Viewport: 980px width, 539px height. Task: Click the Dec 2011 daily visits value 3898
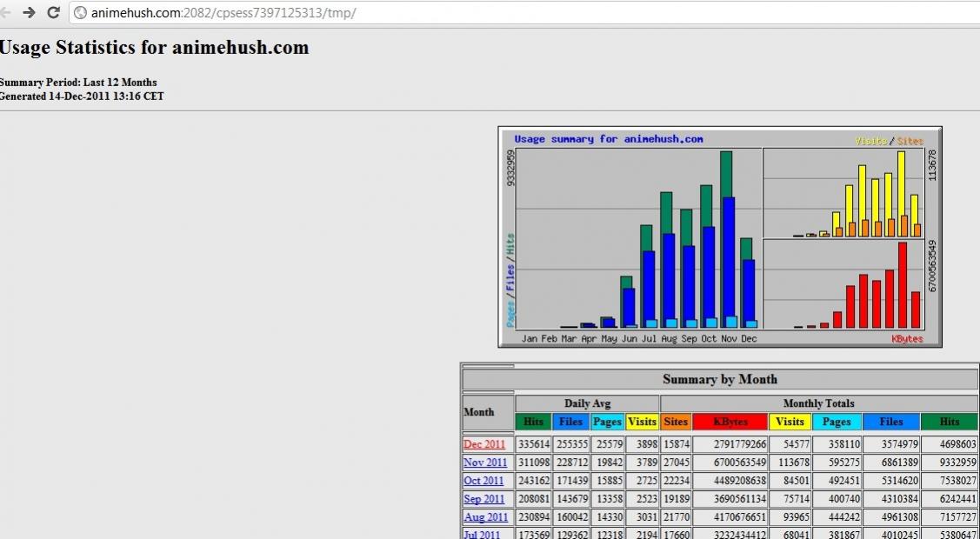pyautogui.click(x=647, y=444)
